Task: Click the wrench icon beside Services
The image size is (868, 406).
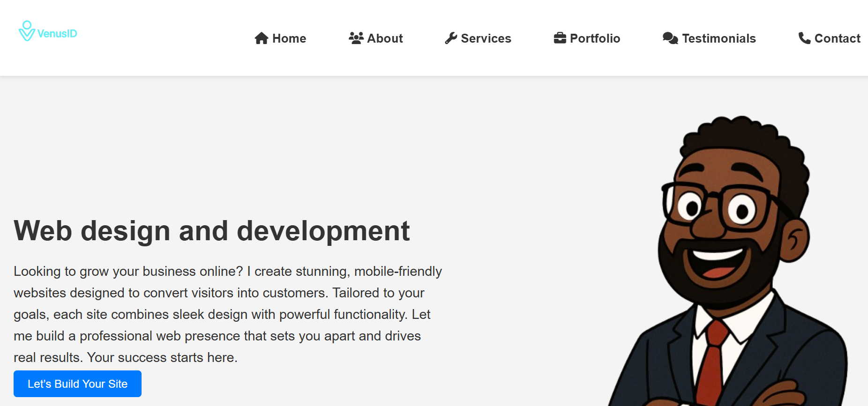Action: (x=451, y=38)
